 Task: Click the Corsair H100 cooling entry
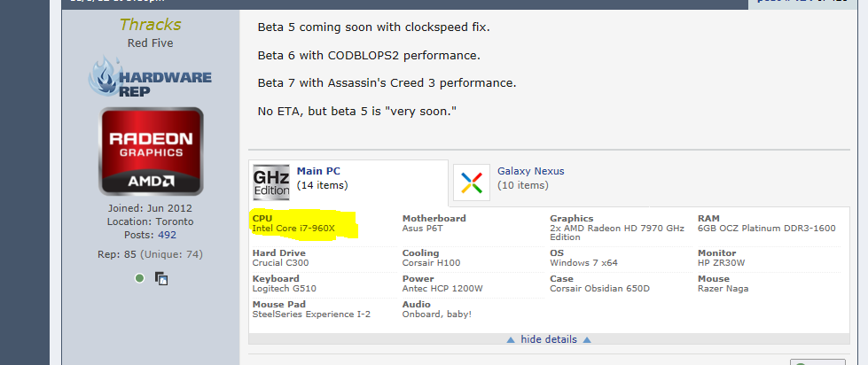click(431, 263)
